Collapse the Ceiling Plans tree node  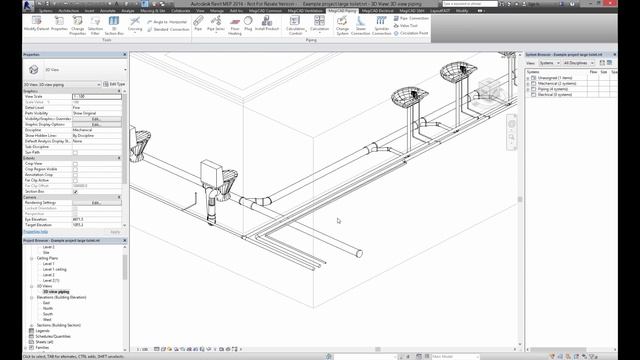tap(31, 258)
